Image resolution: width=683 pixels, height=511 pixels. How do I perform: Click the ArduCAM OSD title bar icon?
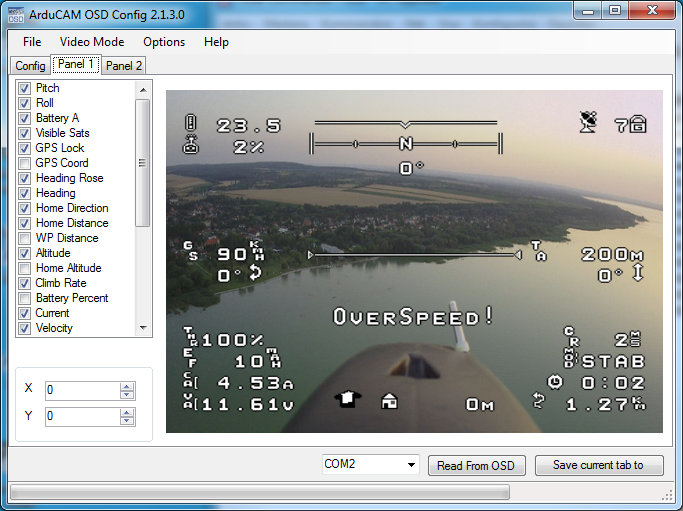click(x=17, y=13)
